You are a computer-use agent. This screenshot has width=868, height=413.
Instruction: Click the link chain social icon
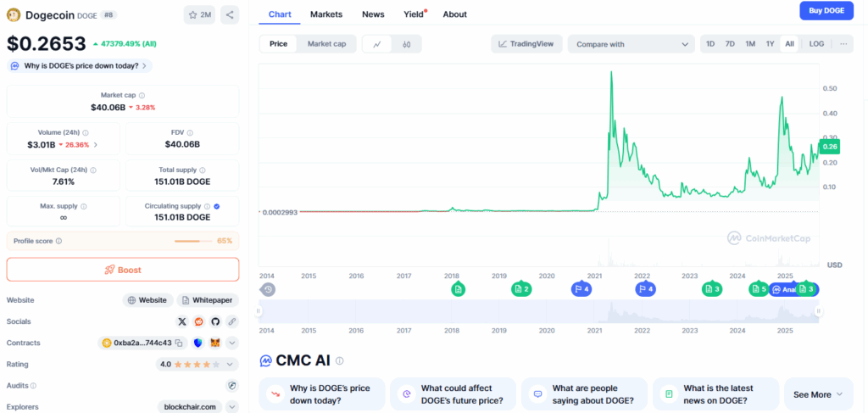pos(232,321)
